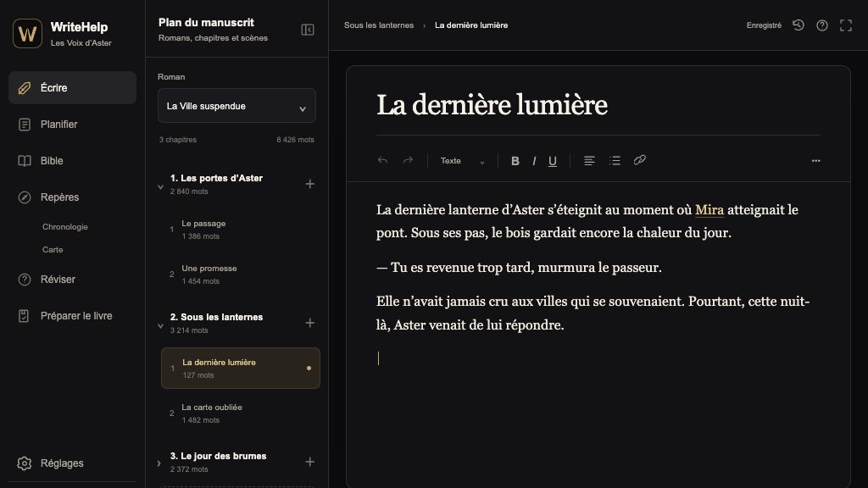Edit the title La dernière lumière
Viewport: 868px width, 488px height.
click(492, 104)
